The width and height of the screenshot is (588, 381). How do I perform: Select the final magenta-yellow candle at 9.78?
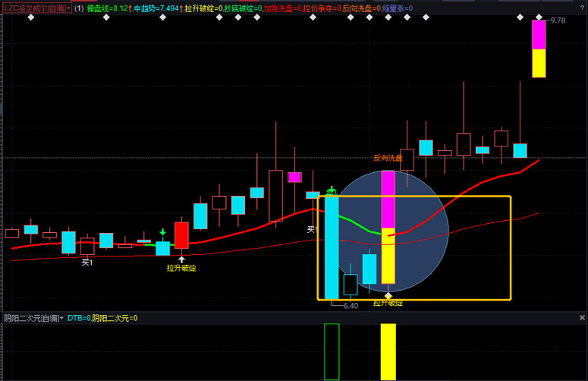[x=539, y=49]
